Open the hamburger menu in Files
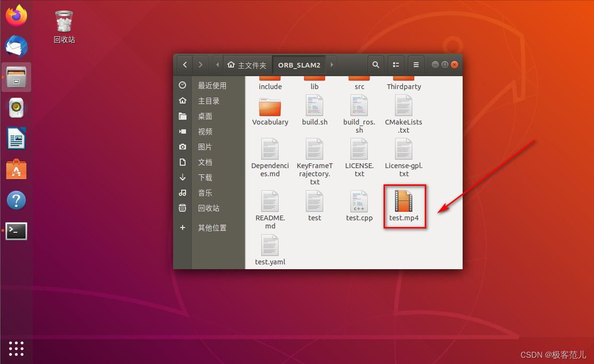This screenshot has height=364, width=594. pyautogui.click(x=416, y=65)
